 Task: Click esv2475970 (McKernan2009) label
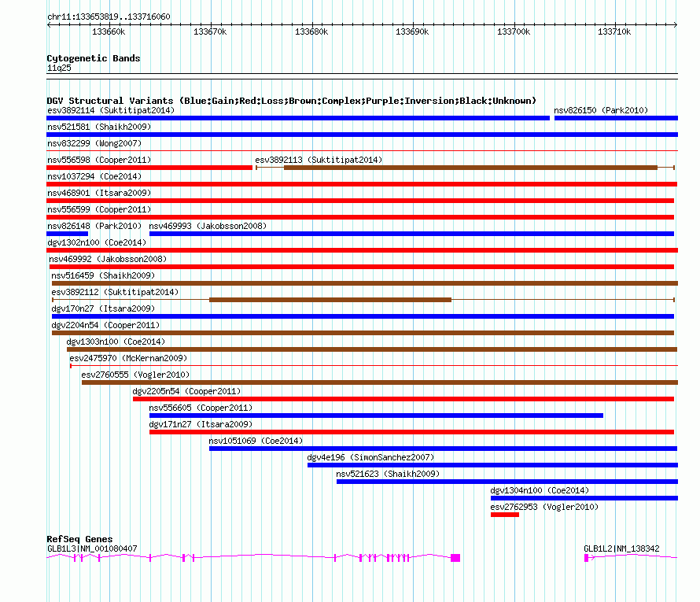[128, 358]
